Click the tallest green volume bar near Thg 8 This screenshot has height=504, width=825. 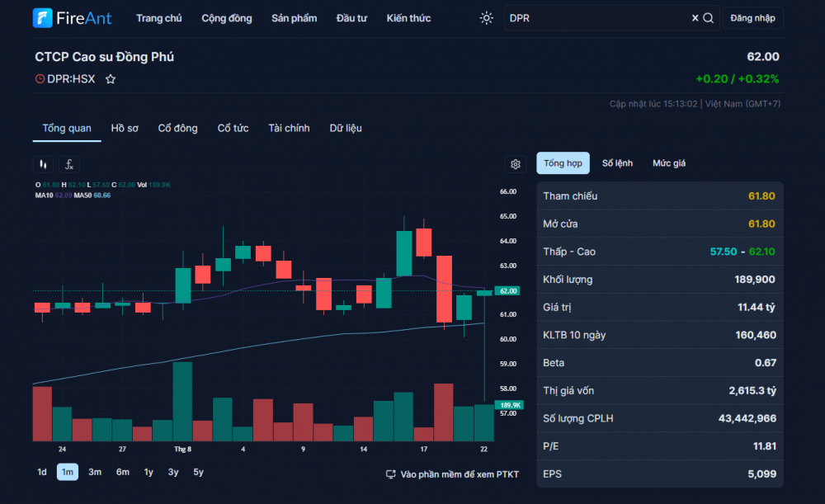click(x=182, y=402)
